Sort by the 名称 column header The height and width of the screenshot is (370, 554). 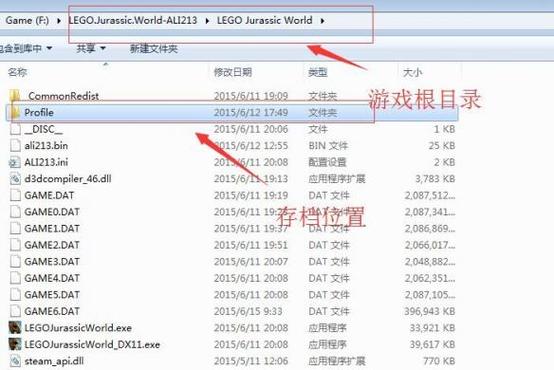(17, 72)
